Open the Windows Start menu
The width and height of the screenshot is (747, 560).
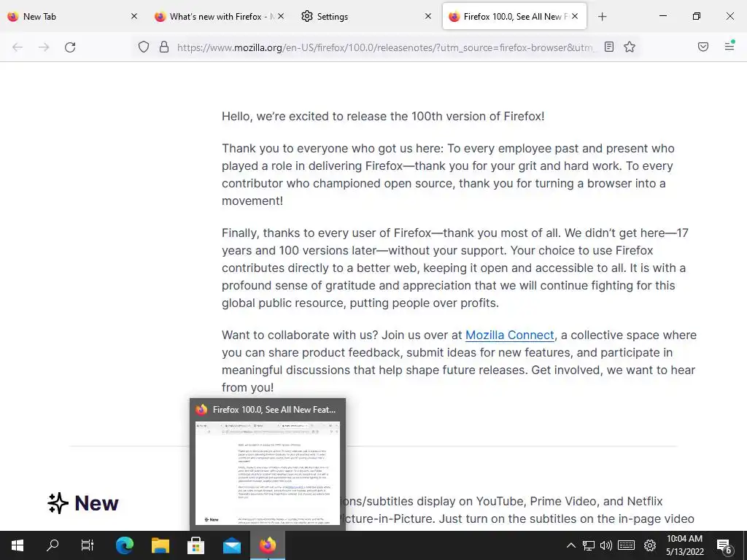coord(18,545)
